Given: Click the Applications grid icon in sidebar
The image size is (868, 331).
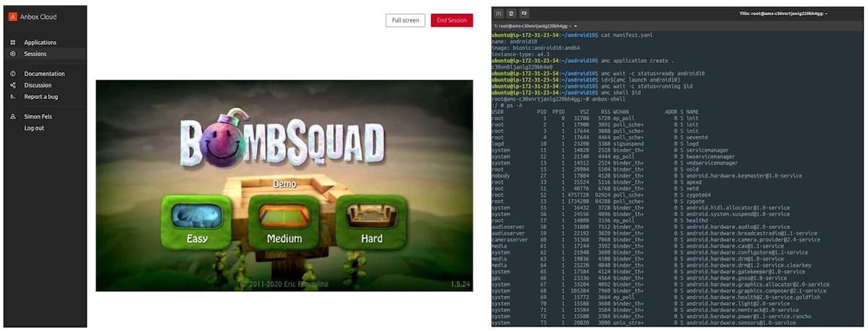Looking at the screenshot, I should click(x=13, y=43).
